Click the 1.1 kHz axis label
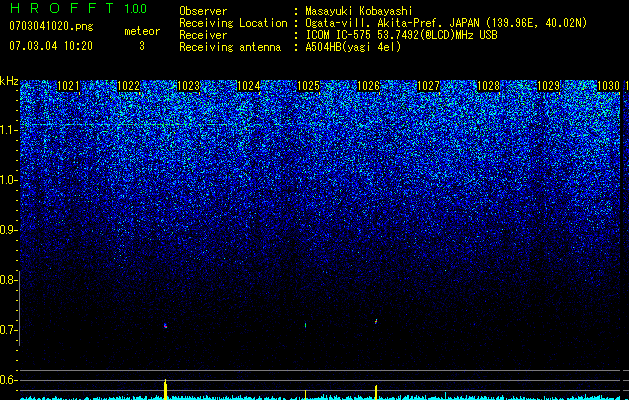The height and width of the screenshot is (400, 629). [7, 130]
